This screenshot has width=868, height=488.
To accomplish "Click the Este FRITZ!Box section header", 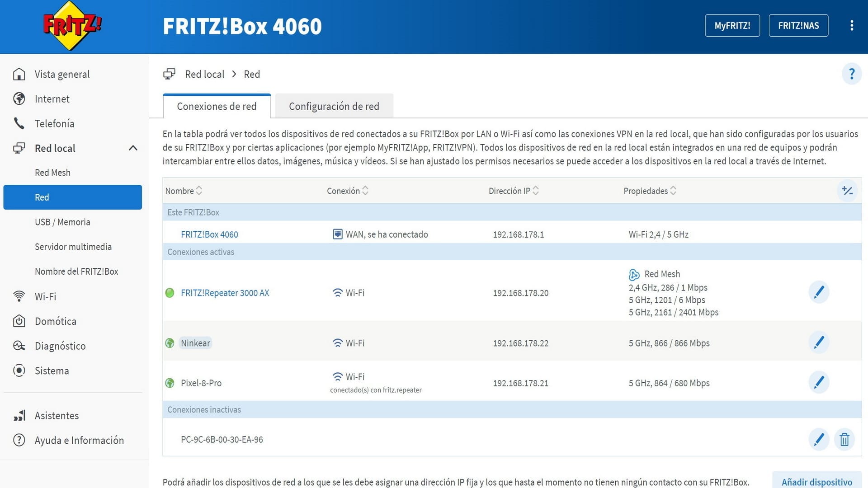I will tap(512, 212).
